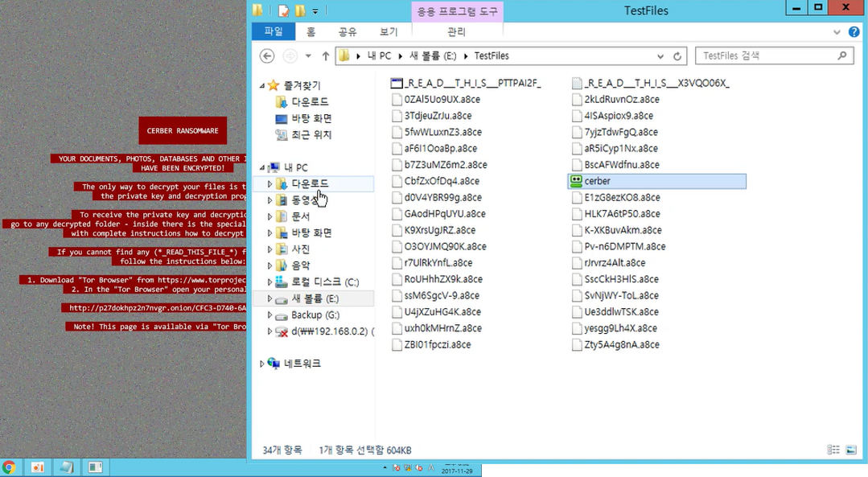Screen dimensions: 868x477
Task: Switch to large icons view layout icon
Action: tap(851, 450)
